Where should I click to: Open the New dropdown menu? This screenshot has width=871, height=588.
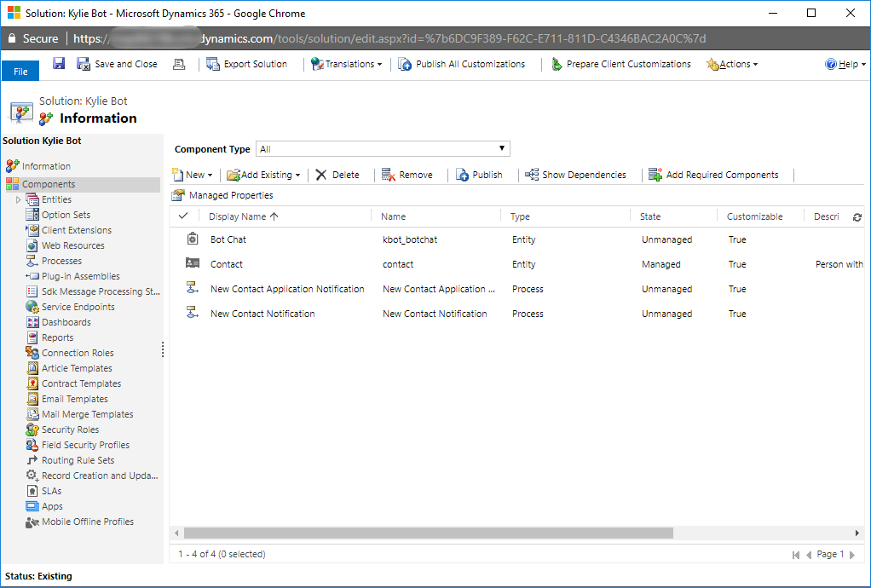pos(193,175)
